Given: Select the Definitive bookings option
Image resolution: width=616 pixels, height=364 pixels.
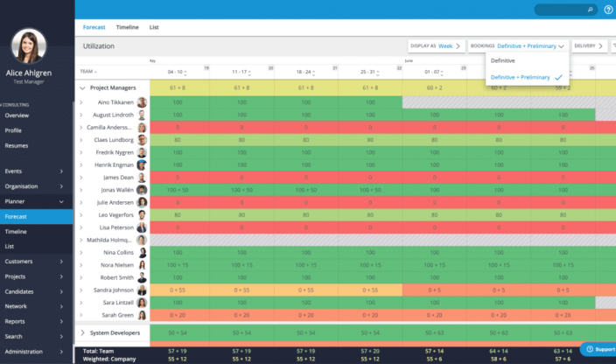Looking at the screenshot, I should coord(503,60).
